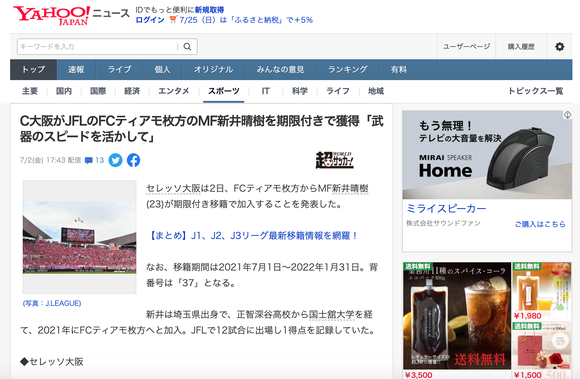Click the 超WORLDサッカー publisher logo
Viewport: 580px width, 379px height.
[x=334, y=160]
